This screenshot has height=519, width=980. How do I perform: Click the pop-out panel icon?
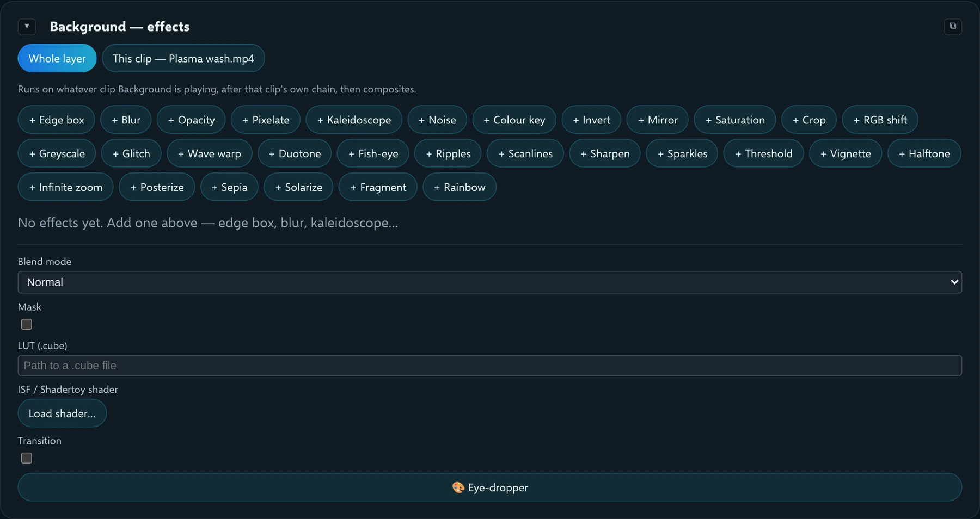[953, 26]
